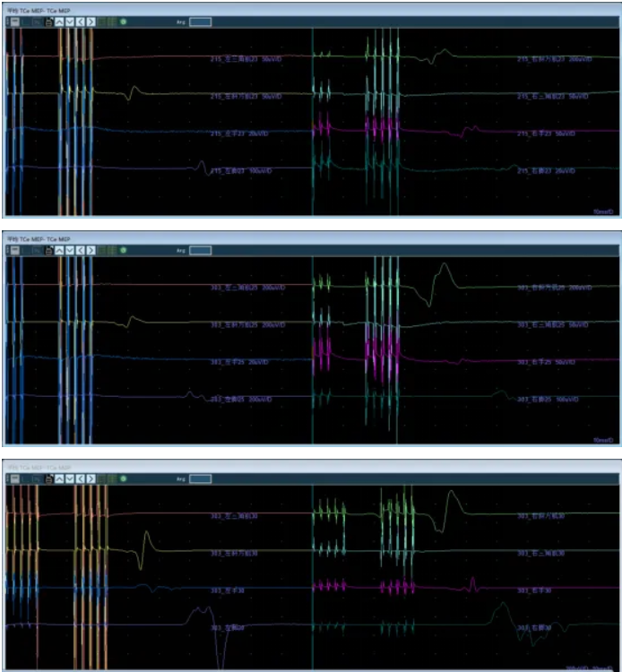Click the green status circle in 303 series-25 panel

click(124, 250)
